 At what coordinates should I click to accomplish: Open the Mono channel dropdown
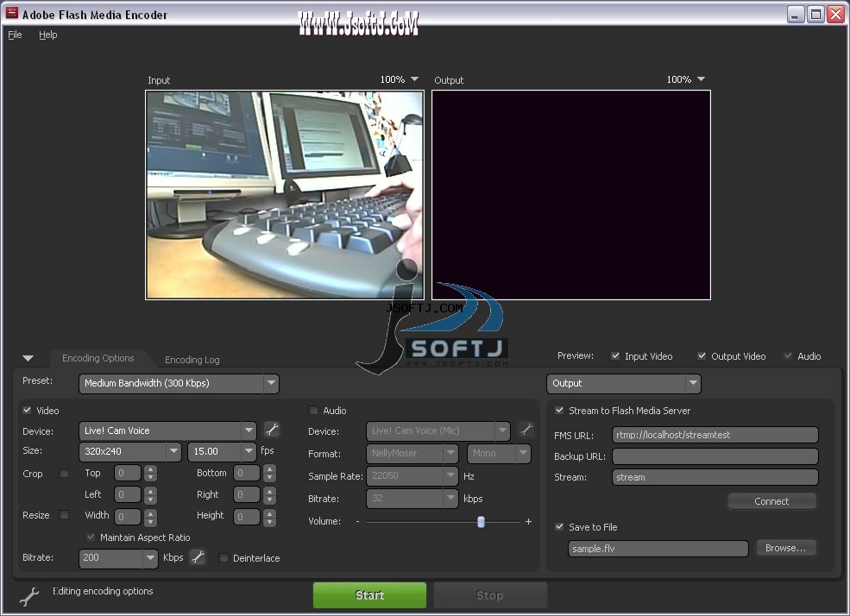(499, 453)
